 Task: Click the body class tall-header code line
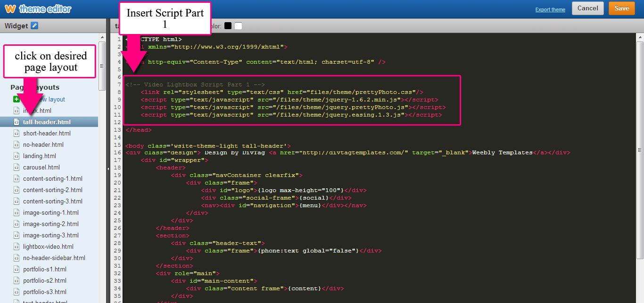pyautogui.click(x=208, y=146)
